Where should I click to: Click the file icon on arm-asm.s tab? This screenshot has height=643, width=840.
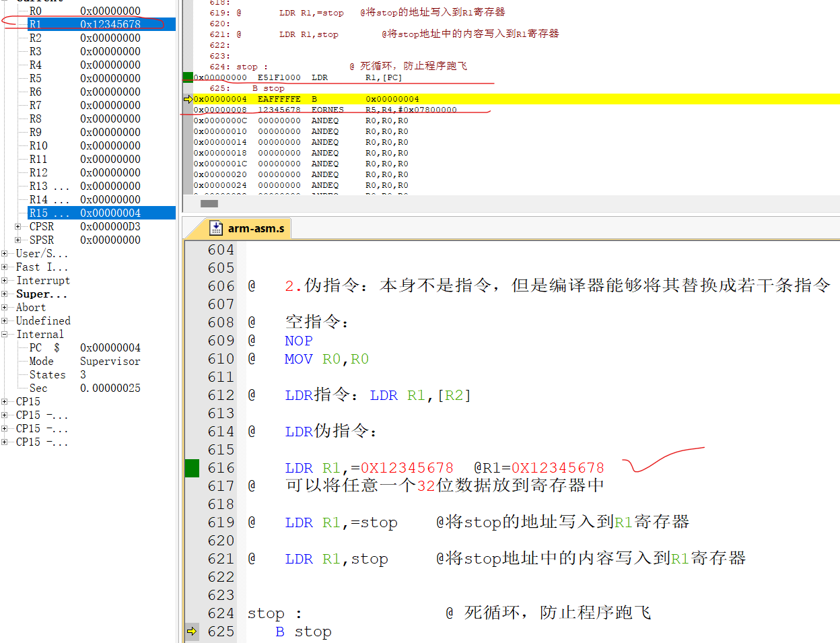(x=216, y=228)
